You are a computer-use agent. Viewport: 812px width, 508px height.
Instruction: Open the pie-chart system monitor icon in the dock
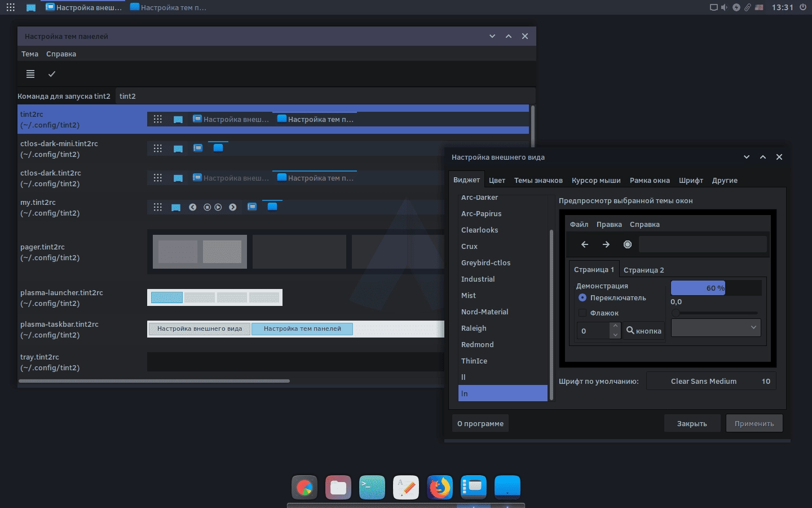coord(304,487)
